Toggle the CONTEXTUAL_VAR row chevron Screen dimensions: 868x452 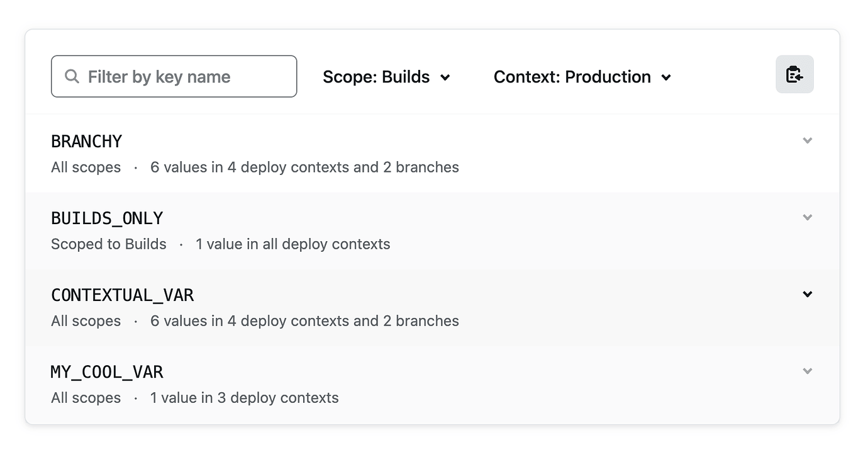808,294
